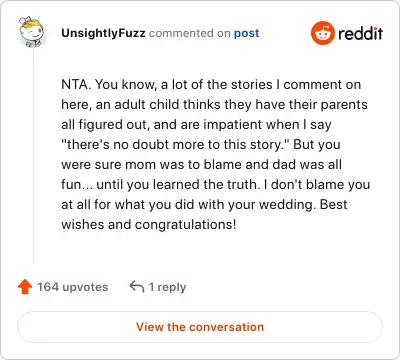Screen dimensions: 400x360
Task: Click the "commented on" header text
Action: point(190,33)
